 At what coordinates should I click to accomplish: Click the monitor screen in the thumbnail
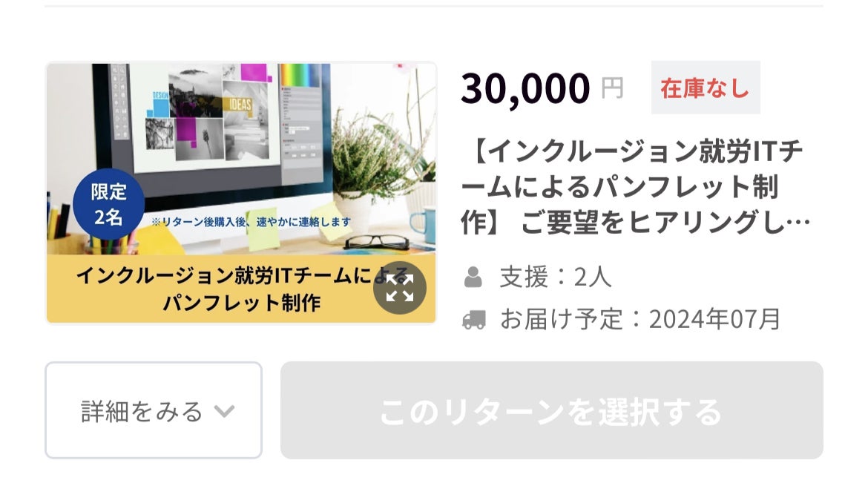tap(205, 116)
